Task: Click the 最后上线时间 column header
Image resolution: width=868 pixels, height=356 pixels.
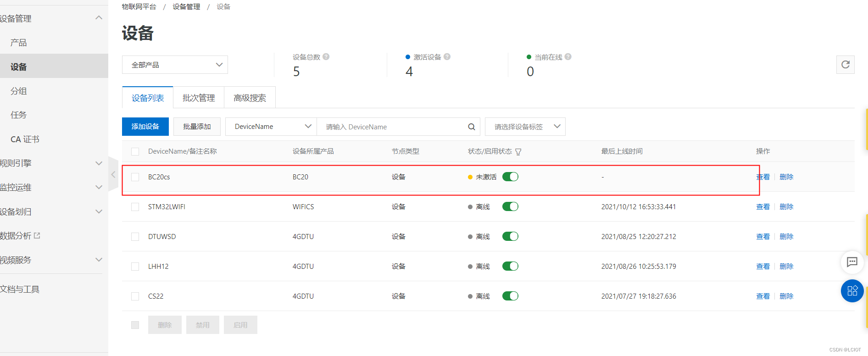Action: click(622, 151)
